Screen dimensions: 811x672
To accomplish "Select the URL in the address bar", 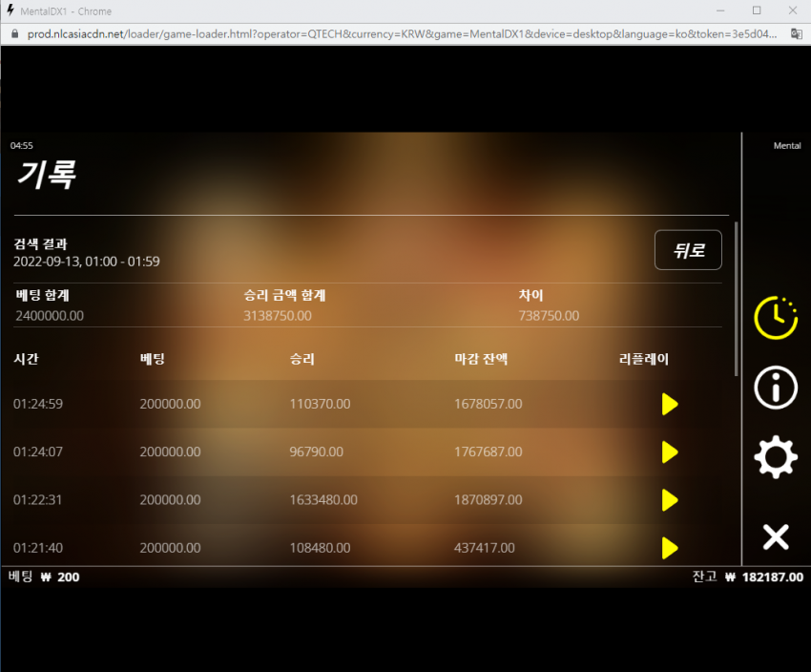I will tap(402, 34).
